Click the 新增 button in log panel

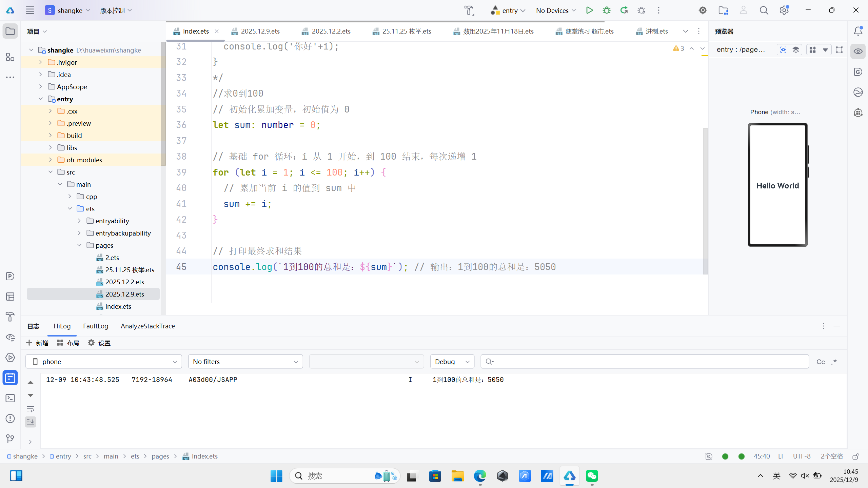(37, 343)
